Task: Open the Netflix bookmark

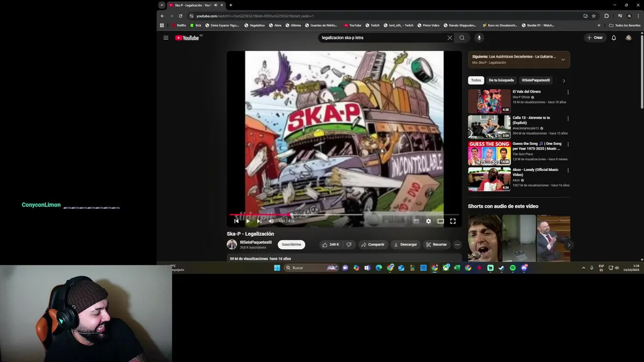Action: 179,25
